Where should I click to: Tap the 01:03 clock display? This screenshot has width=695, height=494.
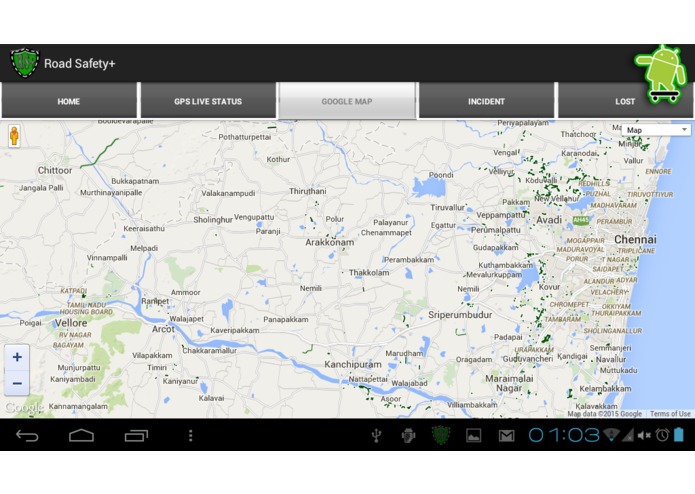point(564,435)
